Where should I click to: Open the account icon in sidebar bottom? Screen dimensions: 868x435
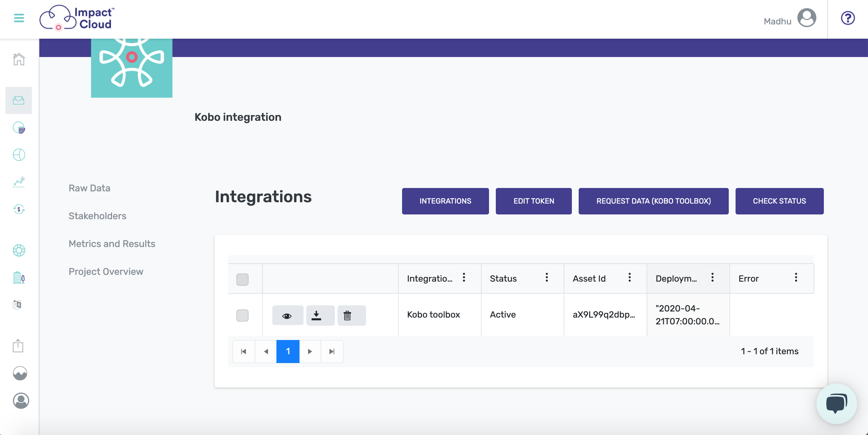click(x=21, y=401)
